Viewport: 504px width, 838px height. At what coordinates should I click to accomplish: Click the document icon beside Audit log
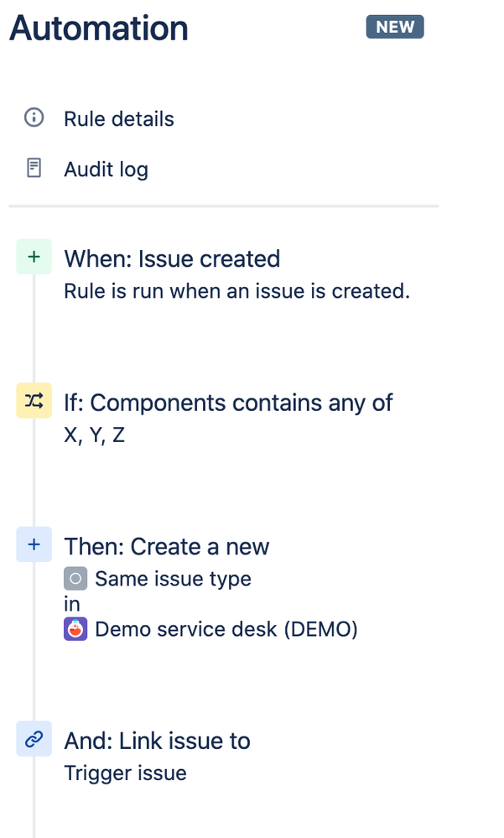[x=34, y=169]
